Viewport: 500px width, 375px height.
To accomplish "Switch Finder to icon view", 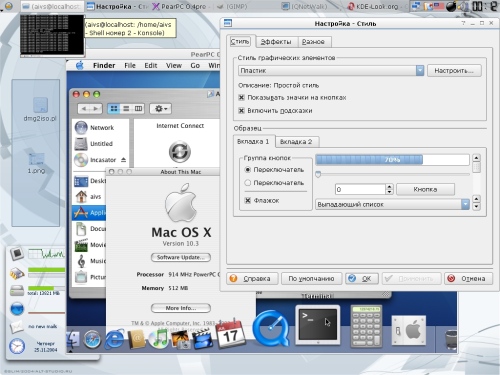I will click(114, 109).
